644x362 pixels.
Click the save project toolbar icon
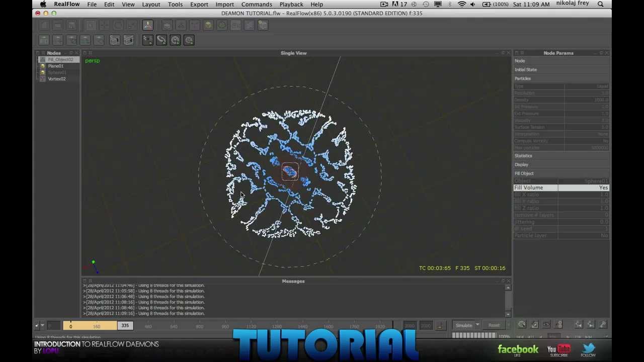[71, 25]
